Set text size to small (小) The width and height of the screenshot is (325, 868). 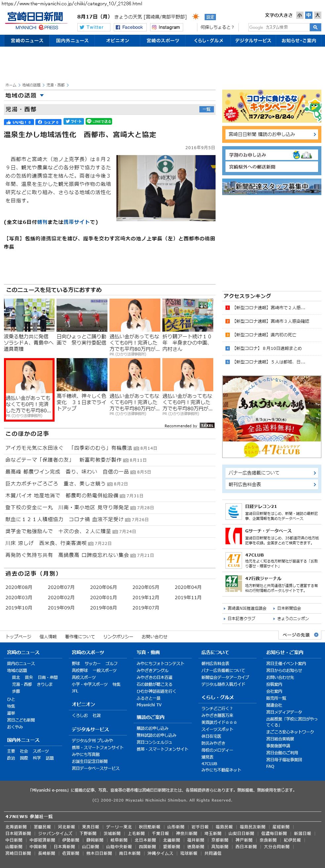(x=300, y=15)
